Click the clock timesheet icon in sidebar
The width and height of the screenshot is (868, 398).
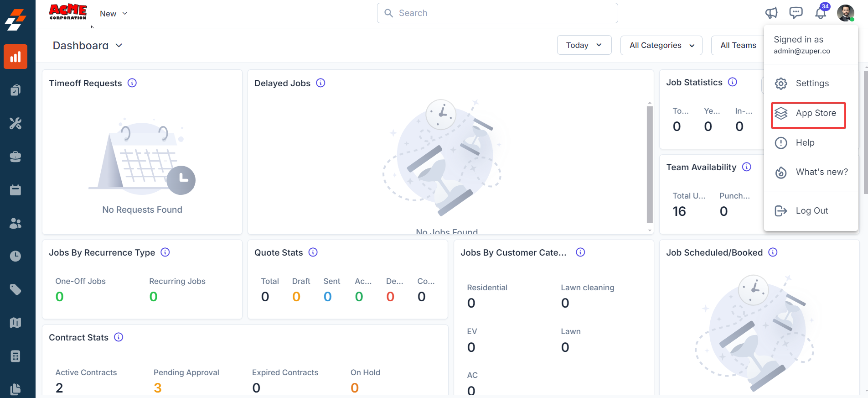[x=15, y=256]
